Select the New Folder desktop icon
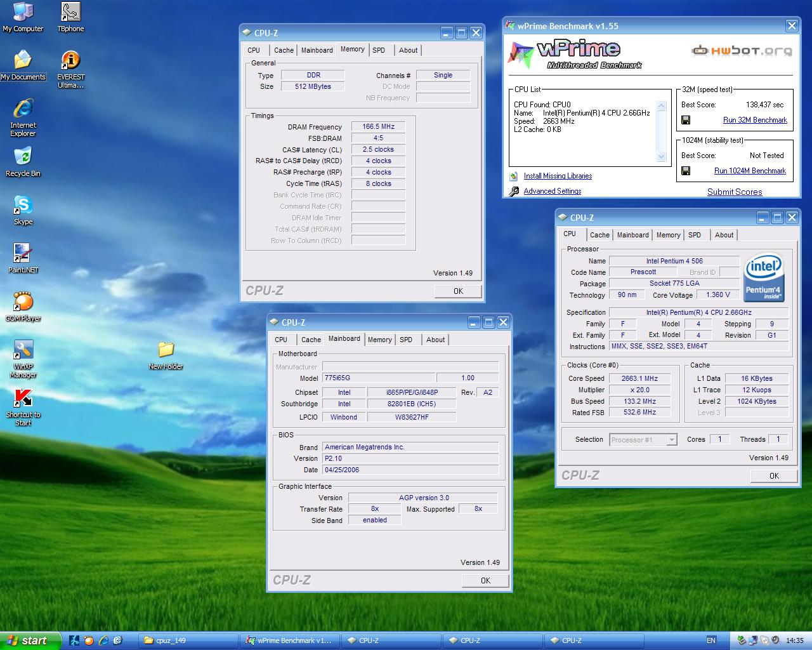812x650 pixels. pos(166,355)
